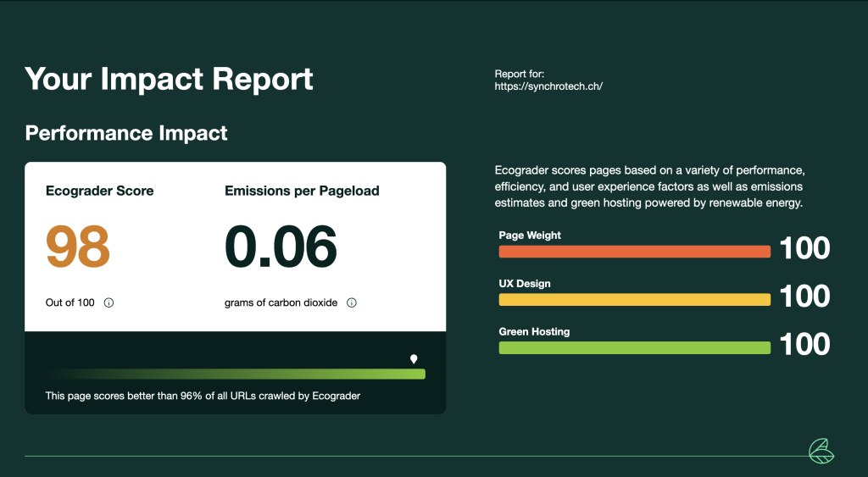Click the Green Hosting 100 score

[805, 344]
